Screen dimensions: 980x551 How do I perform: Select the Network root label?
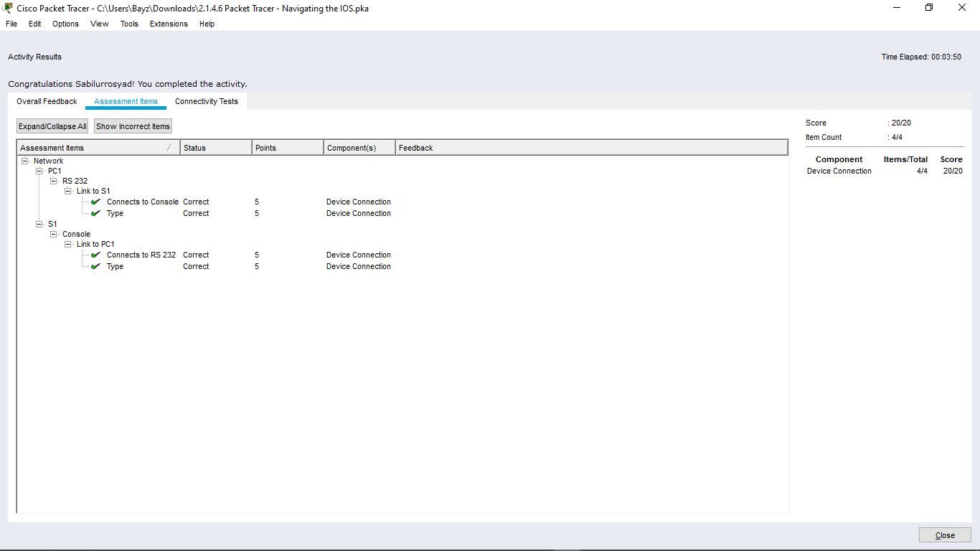coord(48,161)
